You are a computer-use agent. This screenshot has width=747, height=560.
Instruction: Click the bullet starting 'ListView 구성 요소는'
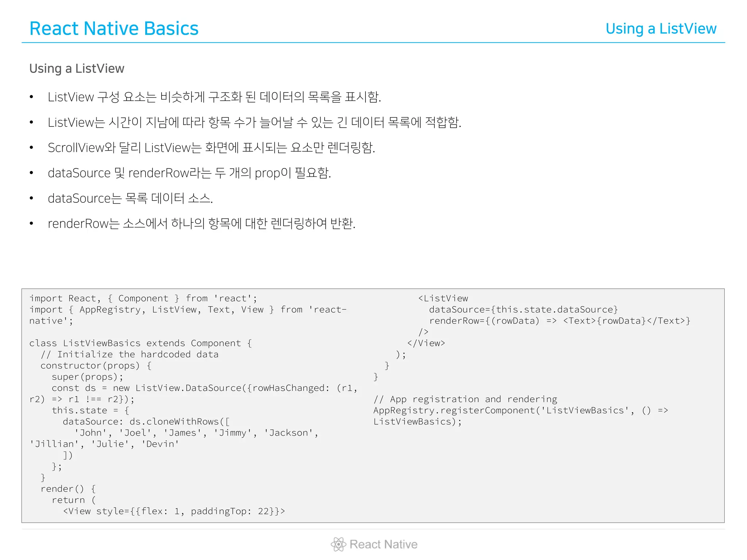coord(214,97)
